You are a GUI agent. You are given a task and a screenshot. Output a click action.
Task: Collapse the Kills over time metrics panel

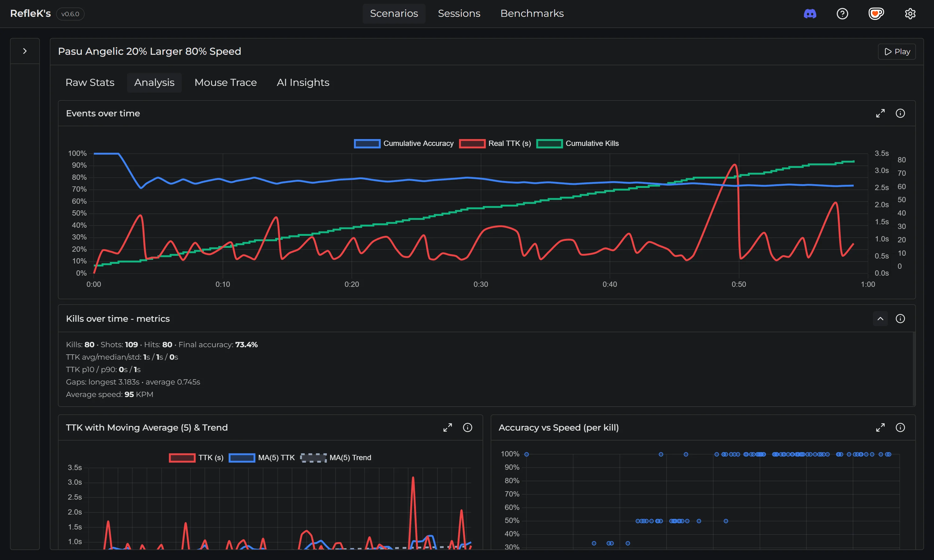(880, 319)
